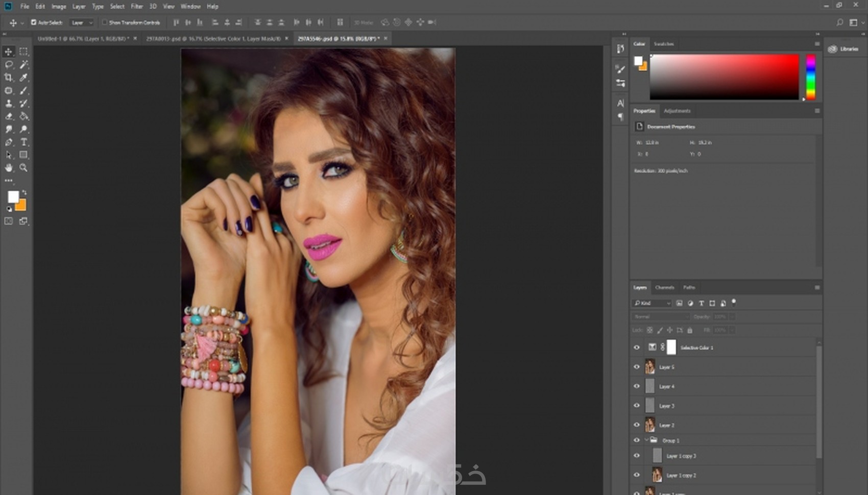The height and width of the screenshot is (495, 868).
Task: Switch to the Adjustments tab
Action: pyautogui.click(x=677, y=111)
